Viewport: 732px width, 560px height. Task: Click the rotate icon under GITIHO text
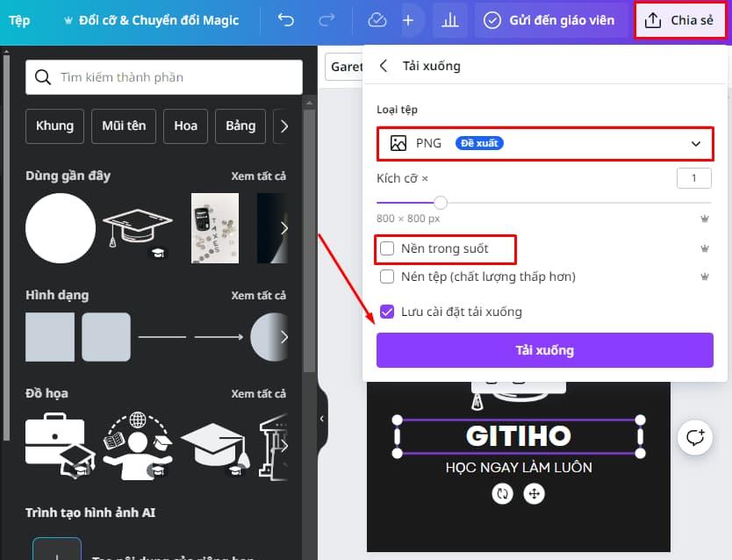coord(502,494)
